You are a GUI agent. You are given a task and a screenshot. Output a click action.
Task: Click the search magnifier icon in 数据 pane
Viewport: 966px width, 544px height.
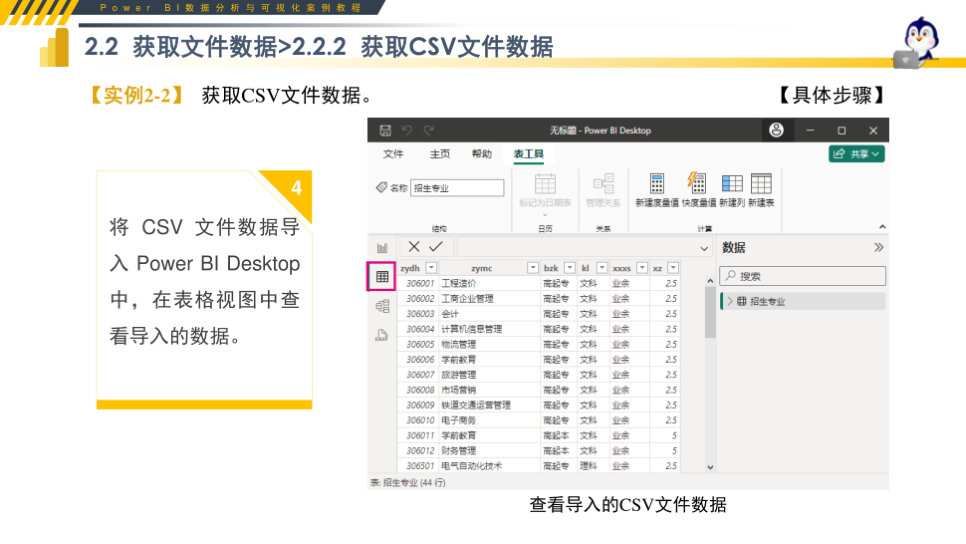click(x=731, y=275)
